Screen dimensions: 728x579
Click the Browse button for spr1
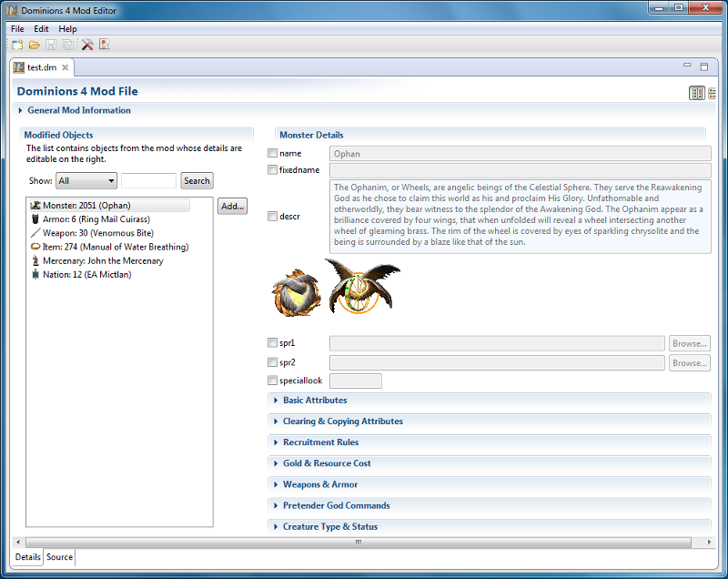690,343
